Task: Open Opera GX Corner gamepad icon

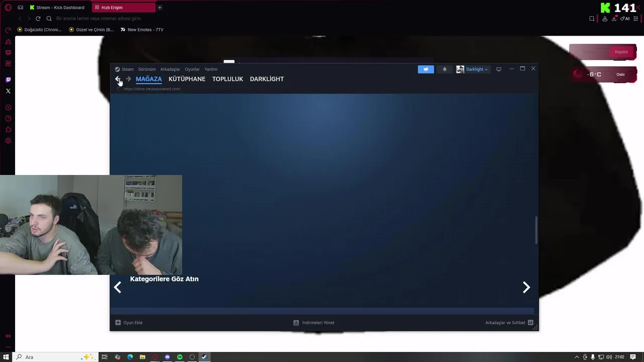Action: tap(21, 8)
